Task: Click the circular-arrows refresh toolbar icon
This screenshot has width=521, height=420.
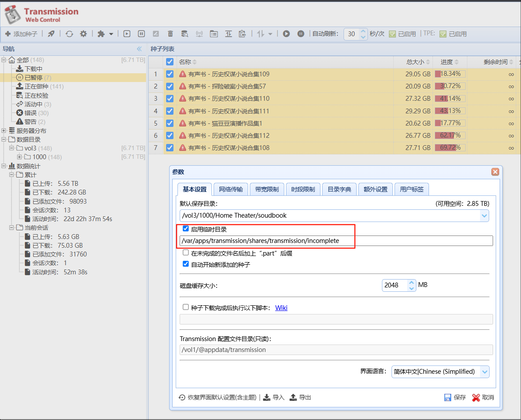Action: pyautogui.click(x=69, y=34)
